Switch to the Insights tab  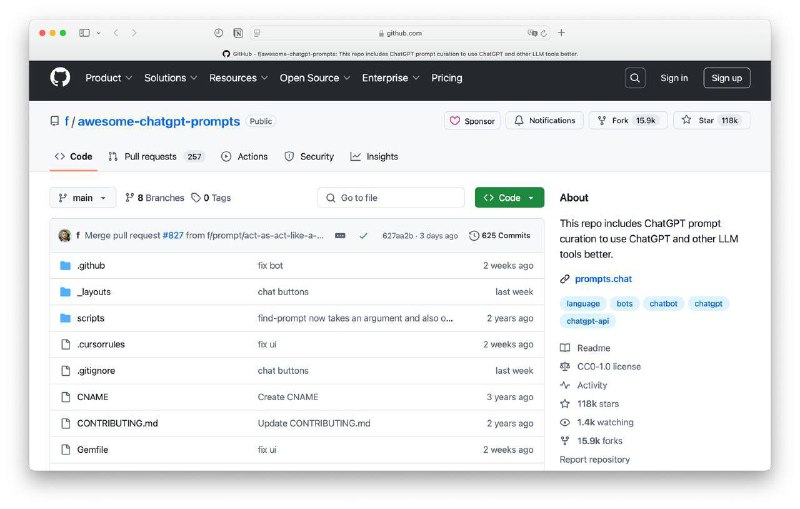tap(374, 157)
